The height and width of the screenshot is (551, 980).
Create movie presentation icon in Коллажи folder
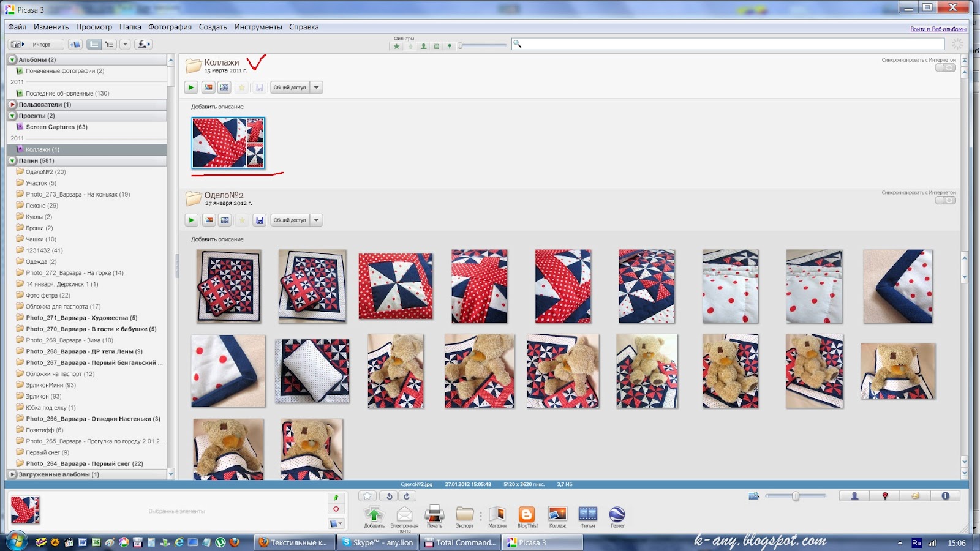[225, 88]
